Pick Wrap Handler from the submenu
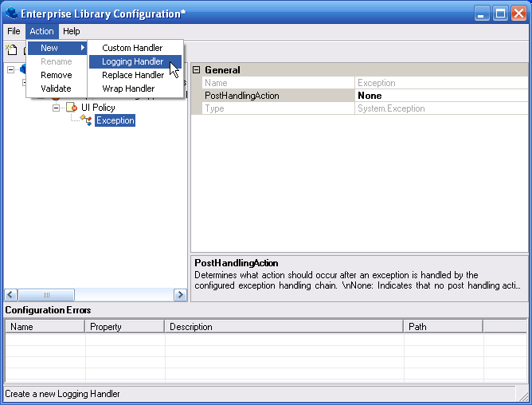The height and width of the screenshot is (405, 532). [128, 88]
